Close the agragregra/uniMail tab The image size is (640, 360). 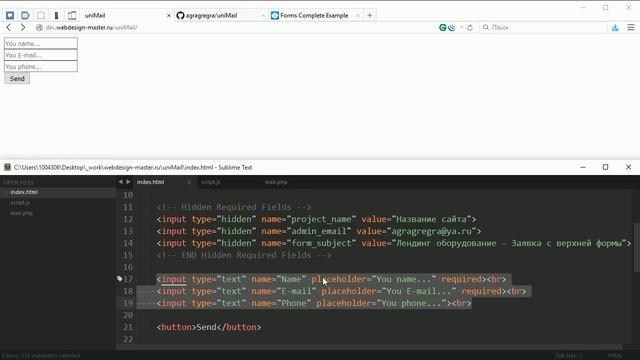click(263, 16)
